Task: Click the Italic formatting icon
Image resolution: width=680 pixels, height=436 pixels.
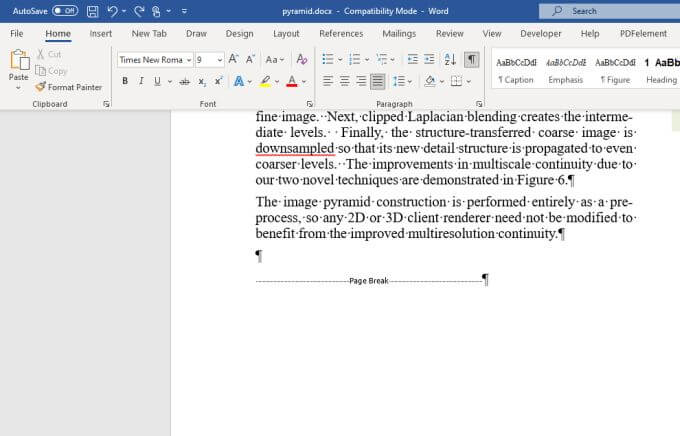Action: tap(141, 81)
